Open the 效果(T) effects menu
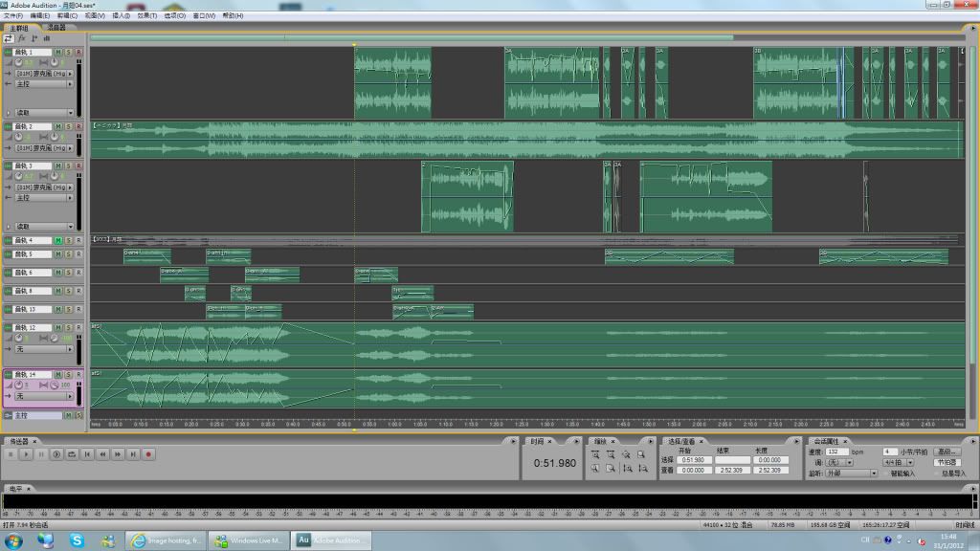This screenshot has height=551, width=980. [x=147, y=16]
